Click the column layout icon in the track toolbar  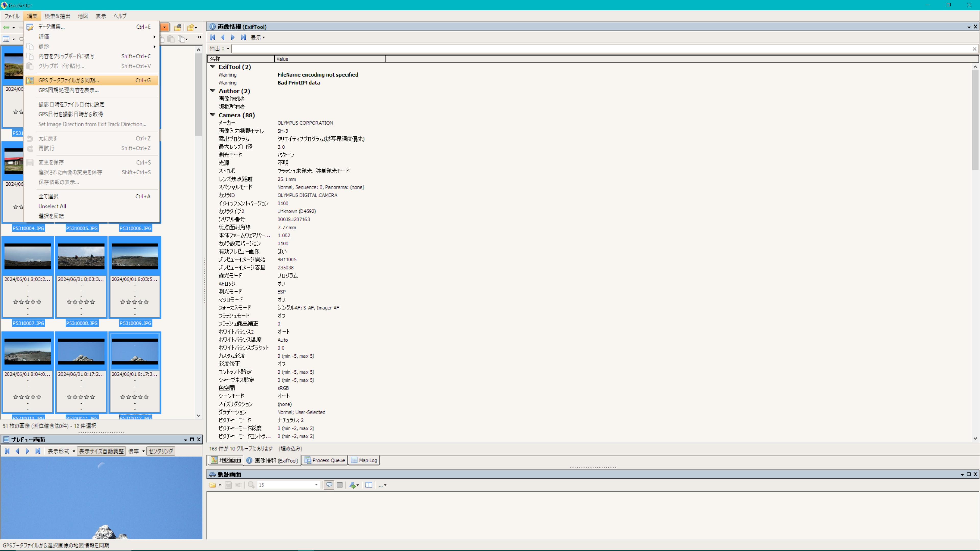point(369,485)
